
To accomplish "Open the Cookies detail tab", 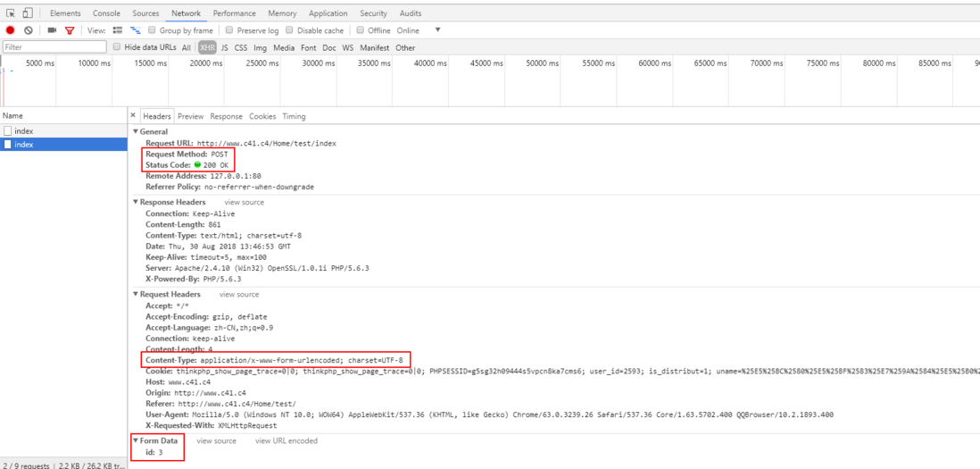I will [262, 116].
